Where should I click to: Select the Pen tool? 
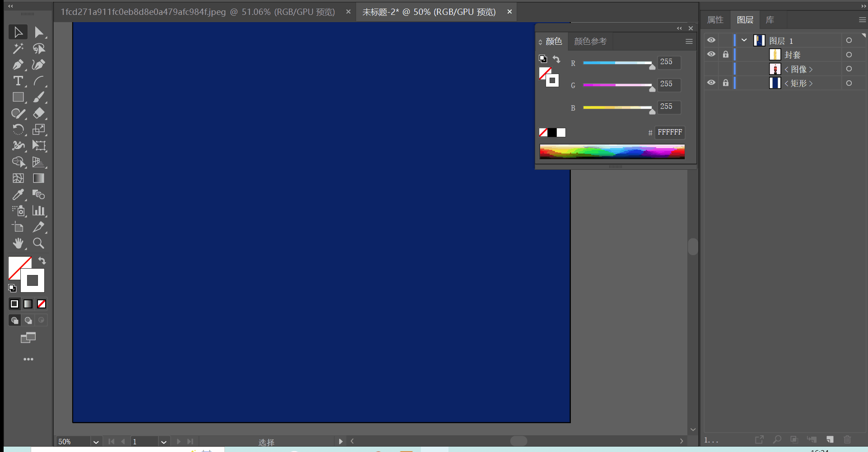point(18,65)
